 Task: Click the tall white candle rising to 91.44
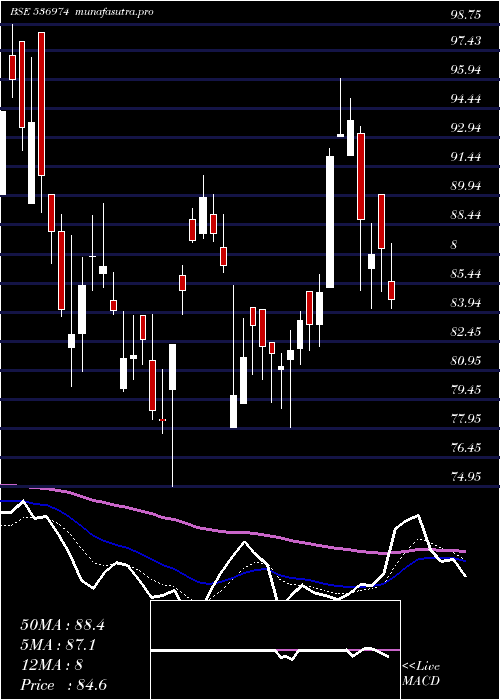point(330,222)
